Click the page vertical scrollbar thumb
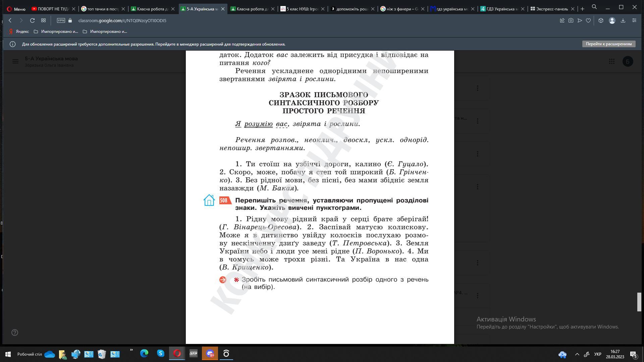This screenshot has height=362, width=644. [639, 302]
